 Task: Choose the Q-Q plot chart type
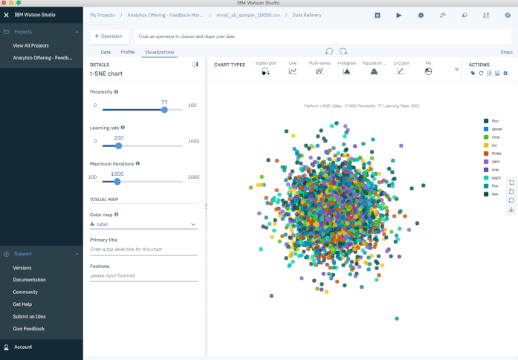[x=401, y=68]
